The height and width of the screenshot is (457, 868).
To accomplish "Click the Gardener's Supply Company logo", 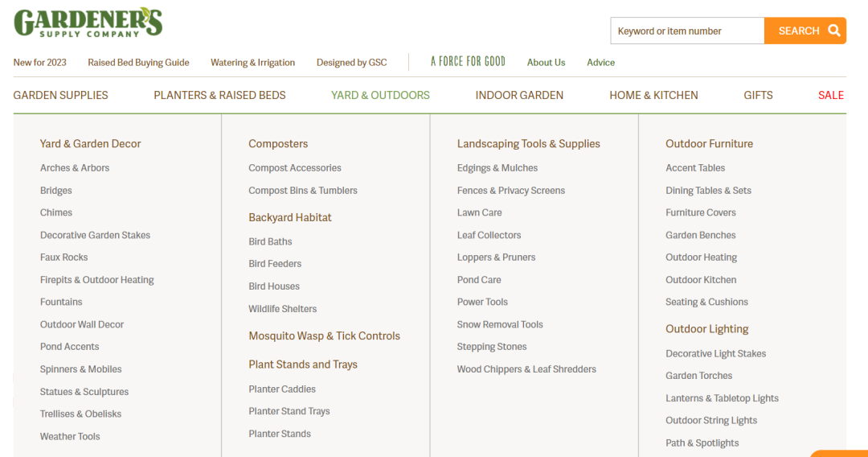I will pyautogui.click(x=88, y=23).
